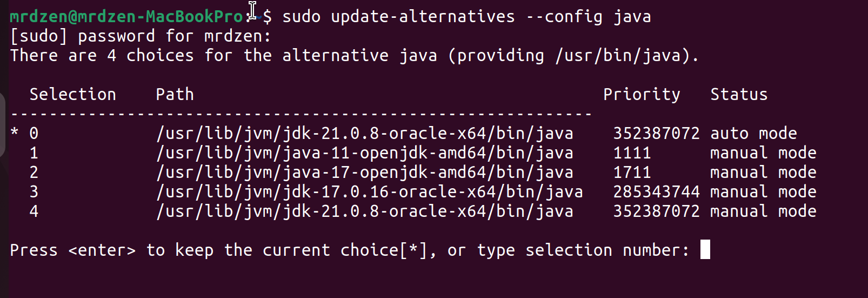This screenshot has width=868, height=298.
Task: Click the "auto mode" status text
Action: (753, 134)
